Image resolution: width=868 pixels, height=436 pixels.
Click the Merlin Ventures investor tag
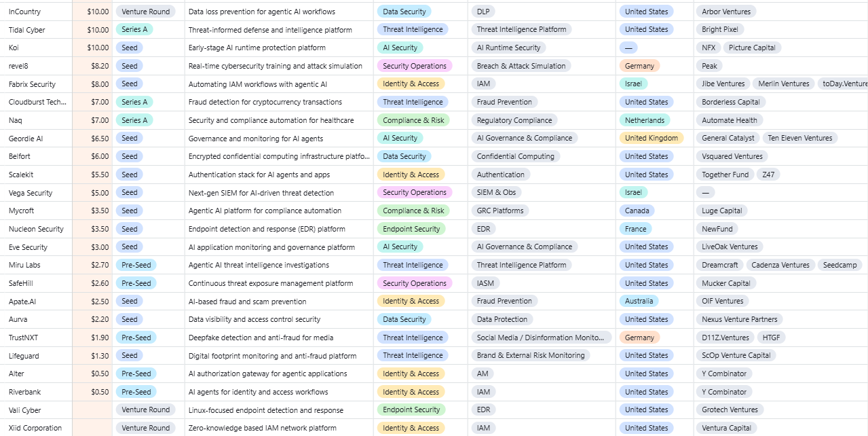[784, 84]
